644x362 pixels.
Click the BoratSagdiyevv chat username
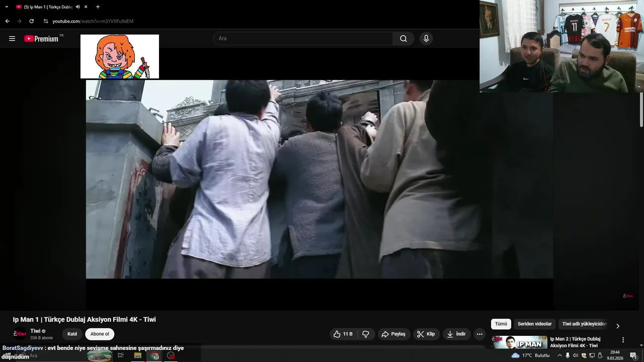point(22,348)
